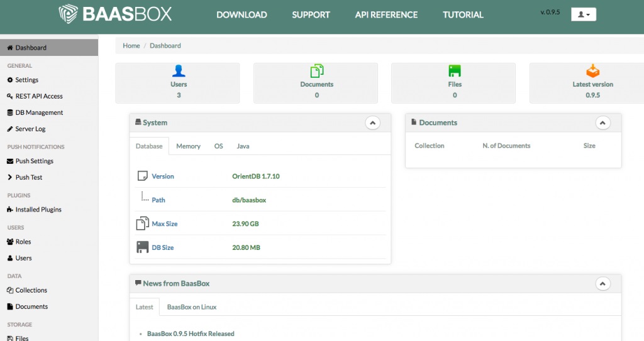The height and width of the screenshot is (341, 644).
Task: Collapse the Documents panel
Action: point(602,122)
